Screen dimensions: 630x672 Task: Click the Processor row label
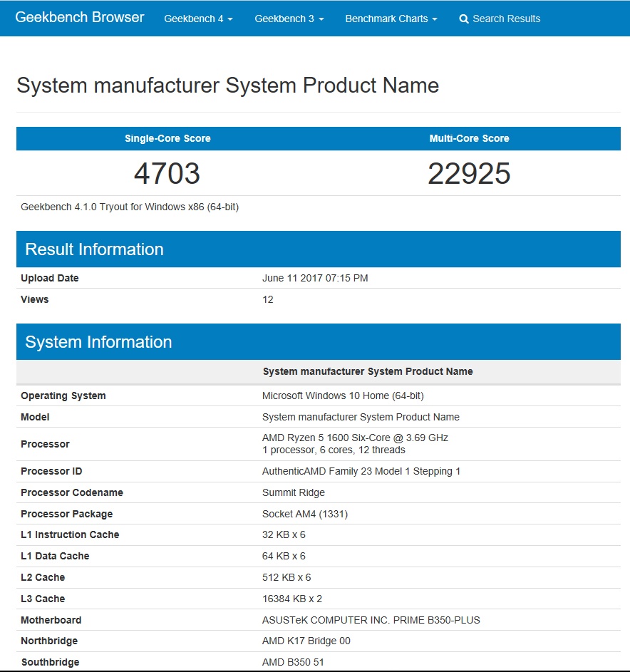tap(45, 444)
